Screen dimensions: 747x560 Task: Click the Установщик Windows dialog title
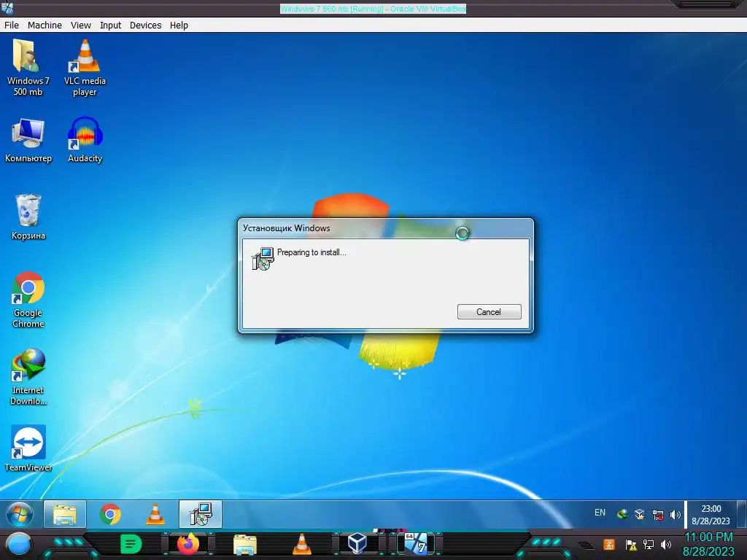pos(286,228)
